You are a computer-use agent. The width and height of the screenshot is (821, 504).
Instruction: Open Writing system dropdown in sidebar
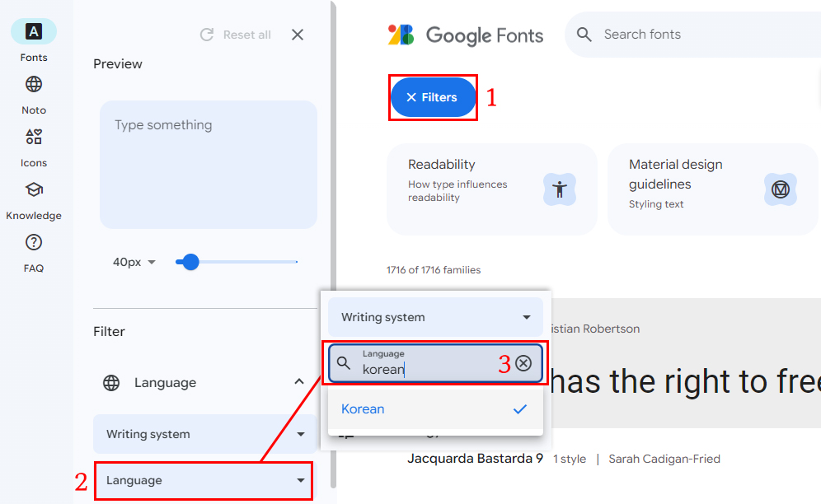tap(204, 434)
